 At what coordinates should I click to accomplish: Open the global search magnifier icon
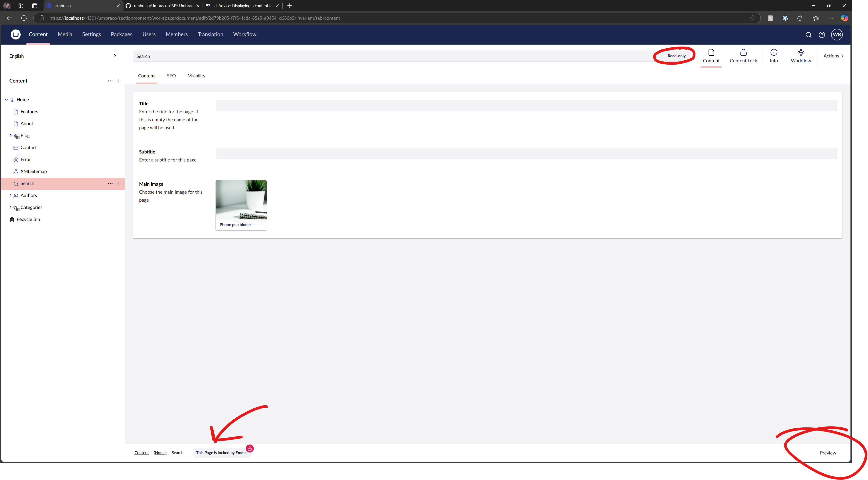pos(808,35)
